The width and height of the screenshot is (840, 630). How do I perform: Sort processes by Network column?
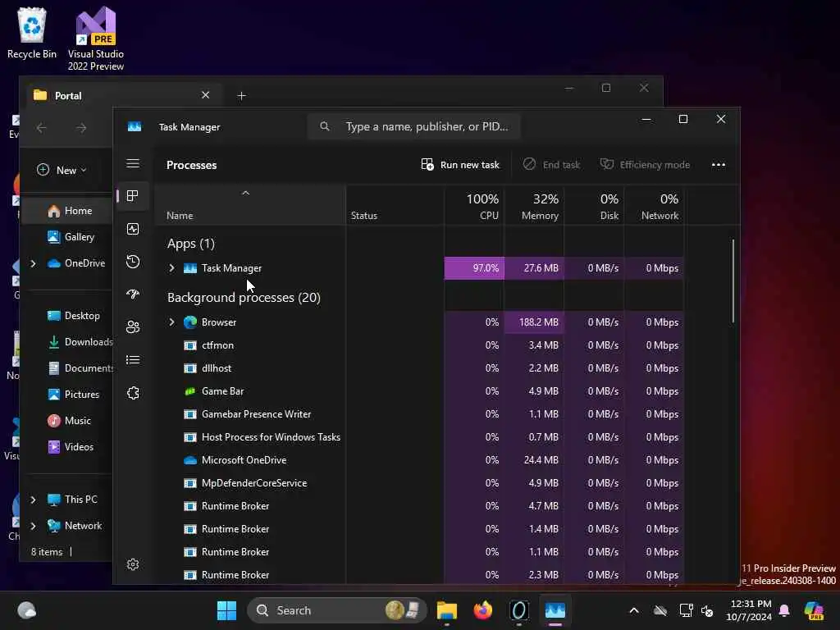pos(654,206)
